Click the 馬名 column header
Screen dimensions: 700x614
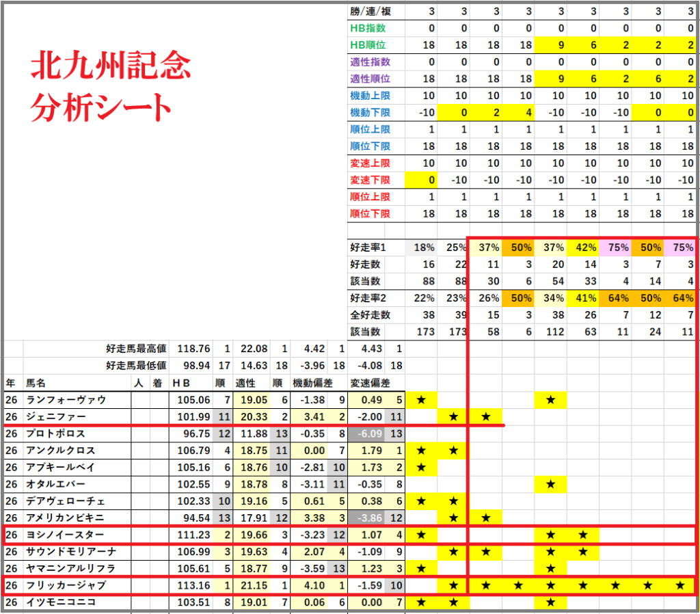[x=36, y=383]
